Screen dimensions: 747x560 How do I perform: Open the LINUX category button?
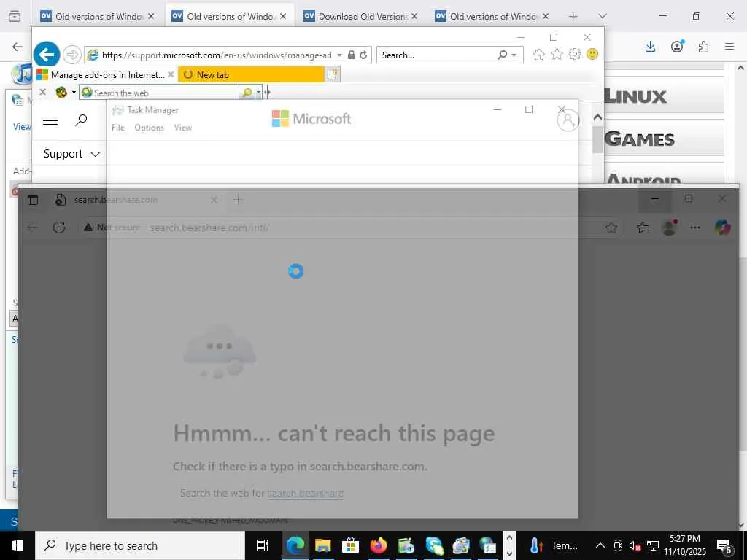pyautogui.click(x=664, y=95)
